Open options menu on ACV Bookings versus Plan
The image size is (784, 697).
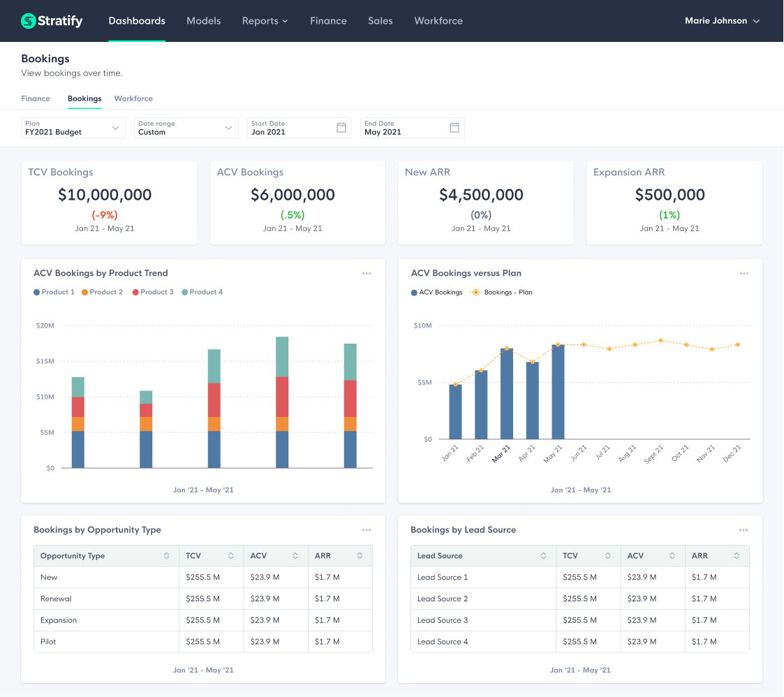pyautogui.click(x=744, y=274)
